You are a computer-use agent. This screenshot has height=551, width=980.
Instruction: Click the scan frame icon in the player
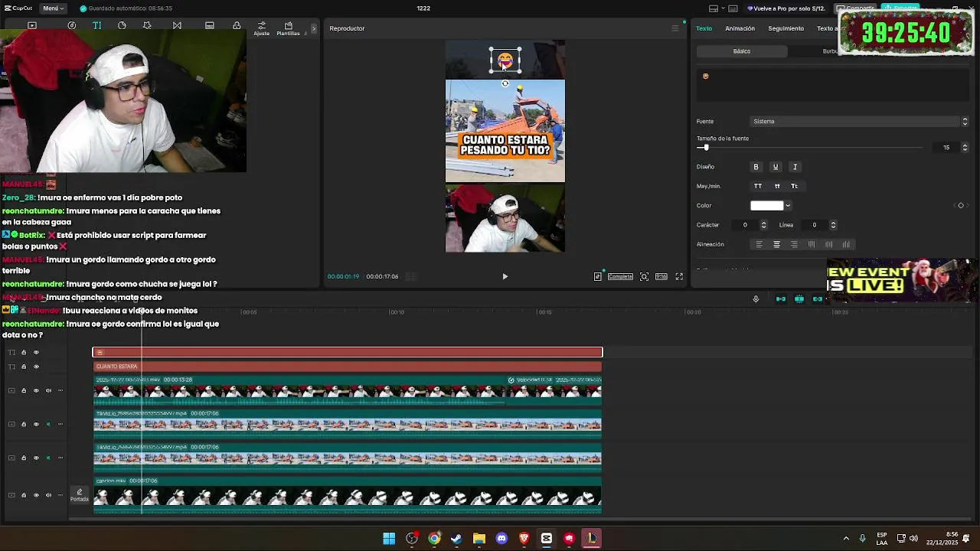point(644,276)
